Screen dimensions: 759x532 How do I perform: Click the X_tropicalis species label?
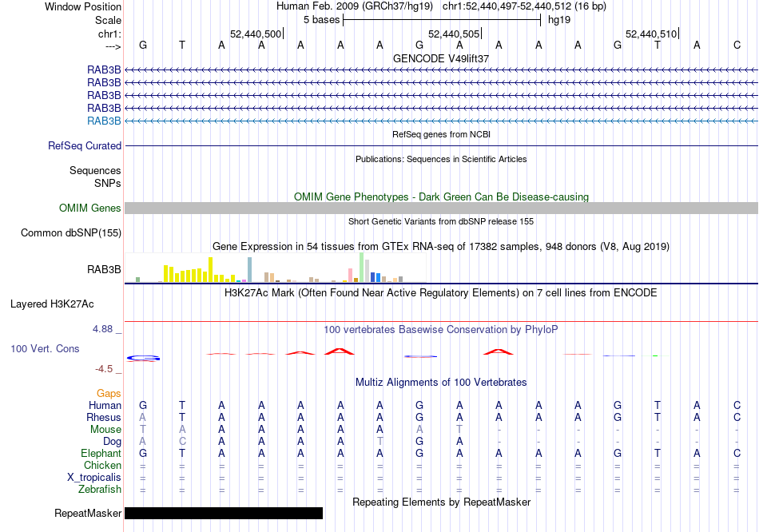point(94,478)
